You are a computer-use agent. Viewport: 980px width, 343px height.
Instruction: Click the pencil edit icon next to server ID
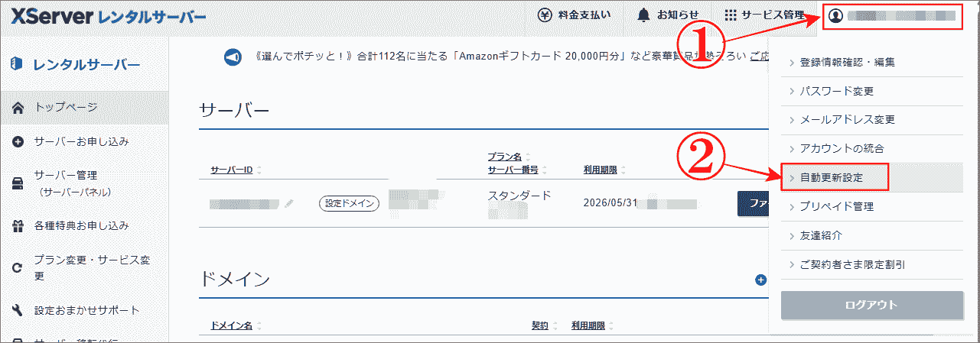(x=288, y=203)
